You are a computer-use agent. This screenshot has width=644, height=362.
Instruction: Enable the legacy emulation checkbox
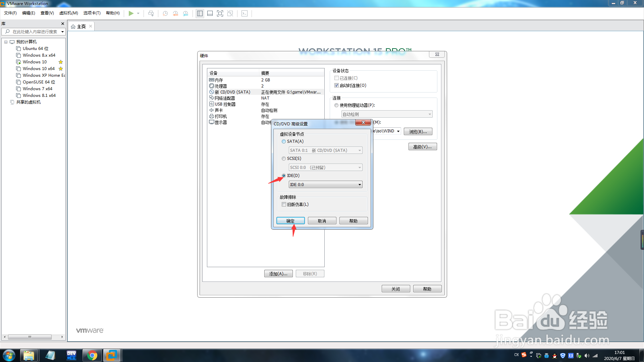pos(284,204)
